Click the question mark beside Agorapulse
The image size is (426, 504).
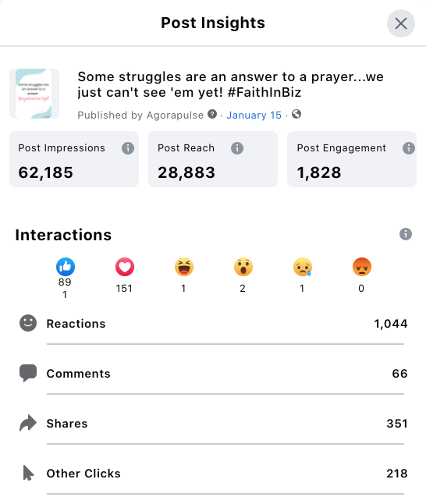212,114
